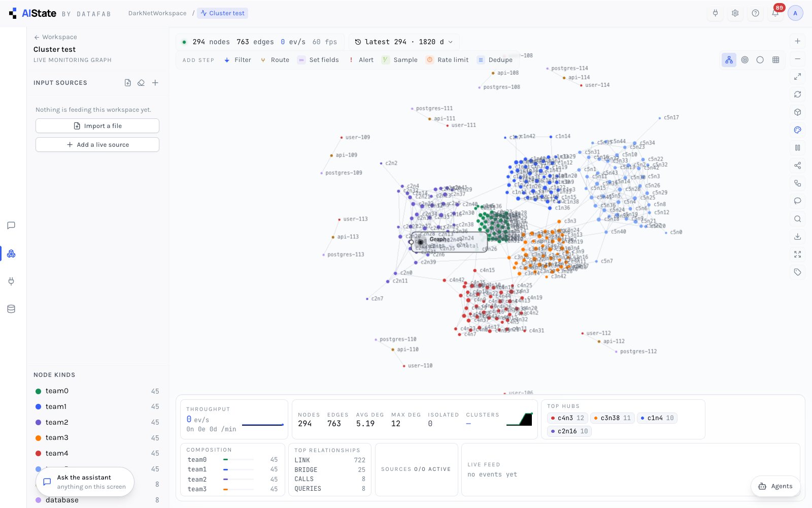Click Add a live source button
This screenshot has width=812, height=508.
coord(97,145)
